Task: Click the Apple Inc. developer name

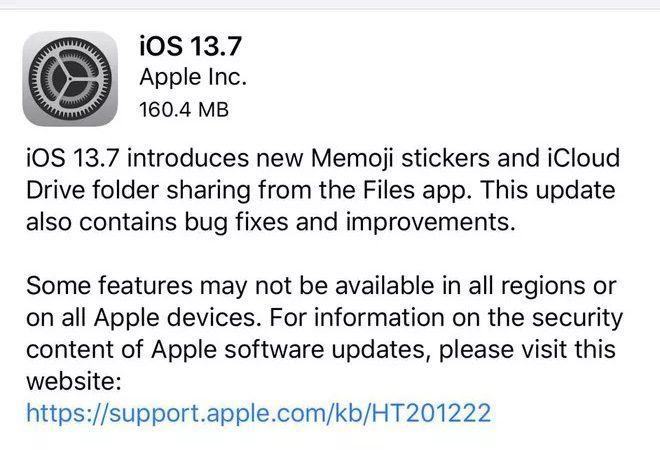Action: coord(193,77)
